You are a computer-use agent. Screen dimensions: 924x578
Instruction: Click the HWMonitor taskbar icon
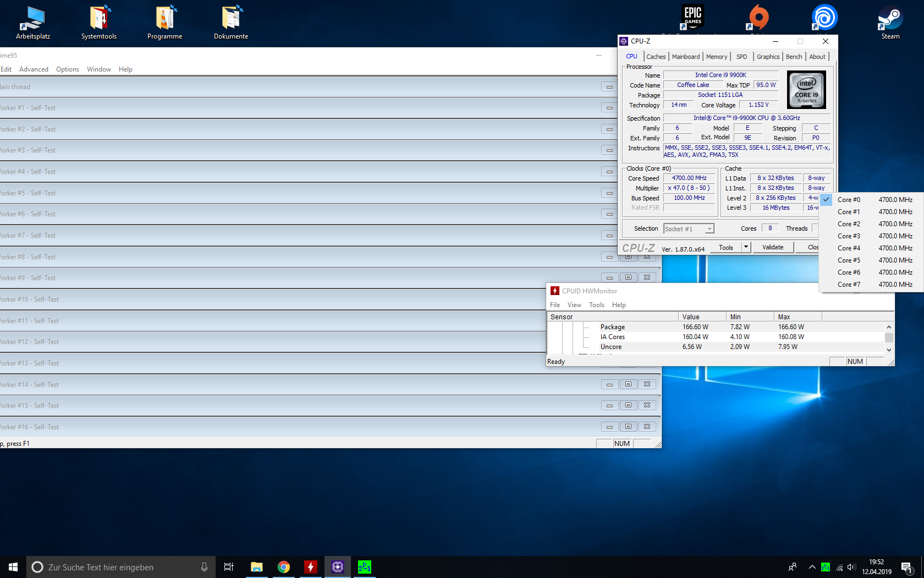[x=311, y=567]
